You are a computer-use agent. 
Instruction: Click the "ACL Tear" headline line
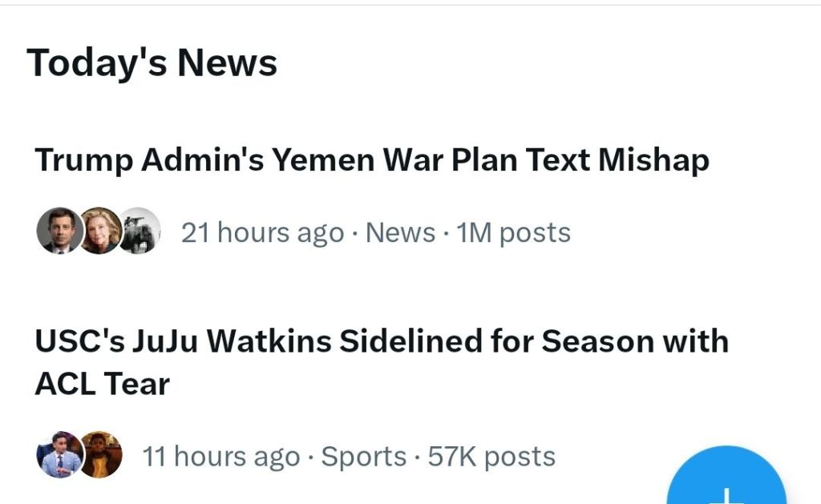[102, 385]
